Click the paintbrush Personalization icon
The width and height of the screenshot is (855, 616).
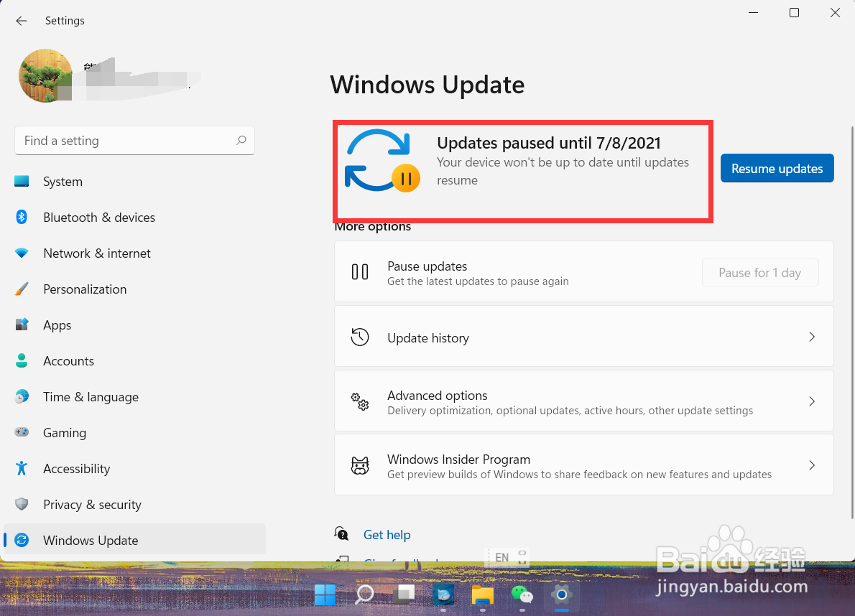[22, 289]
